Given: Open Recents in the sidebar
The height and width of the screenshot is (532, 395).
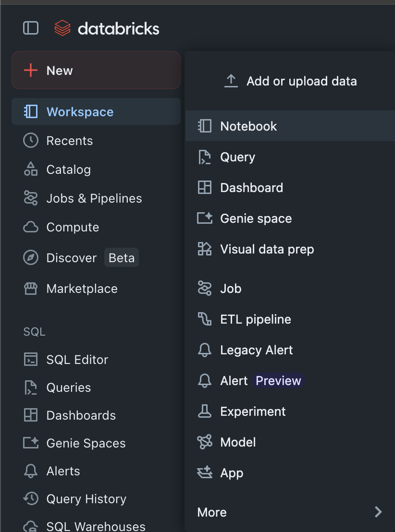Looking at the screenshot, I should click(96, 141).
